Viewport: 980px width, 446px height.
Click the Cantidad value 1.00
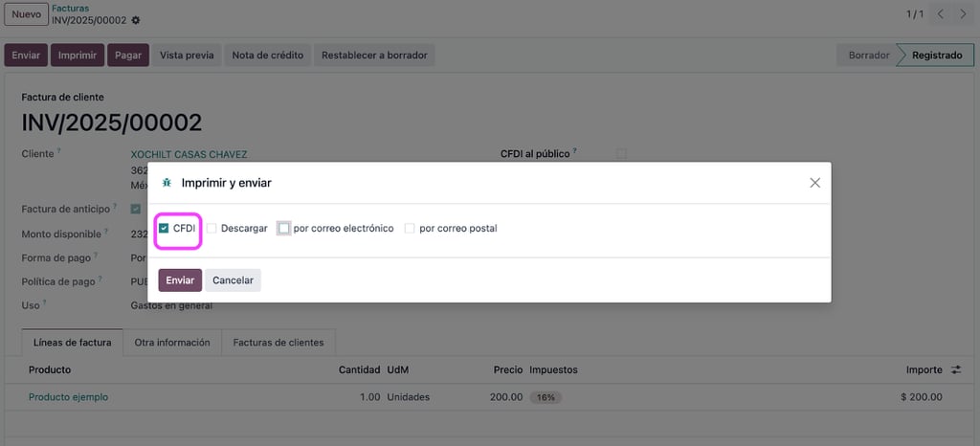point(370,397)
